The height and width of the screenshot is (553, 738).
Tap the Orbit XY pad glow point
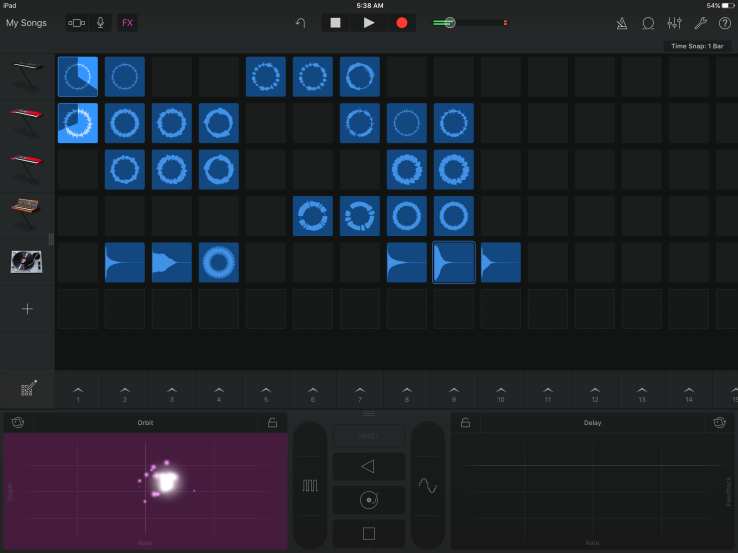(x=167, y=481)
